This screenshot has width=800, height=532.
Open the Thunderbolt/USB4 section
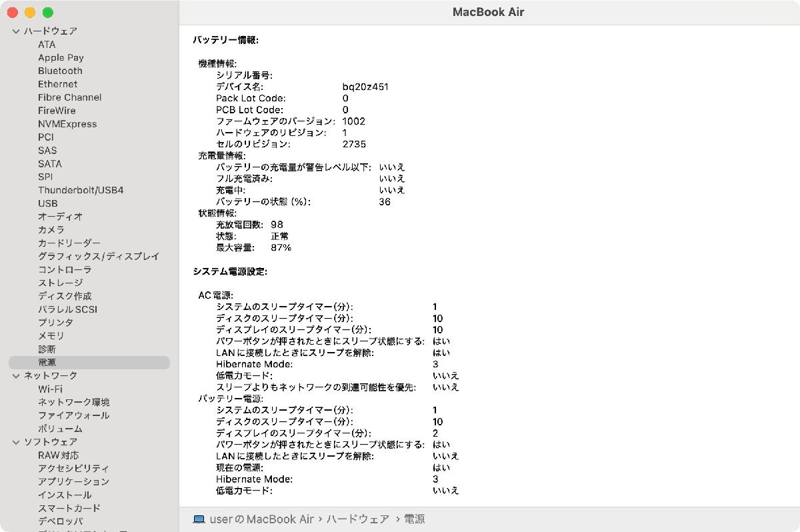(81, 190)
